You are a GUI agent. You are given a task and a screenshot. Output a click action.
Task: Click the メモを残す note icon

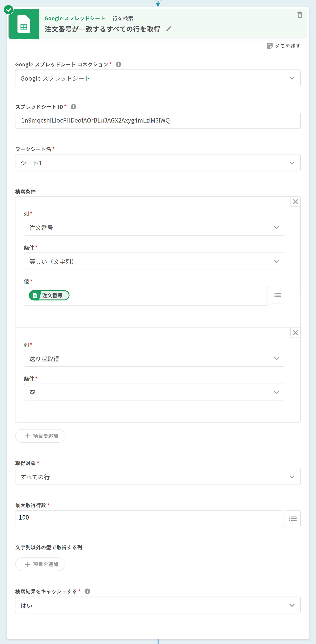coord(269,46)
